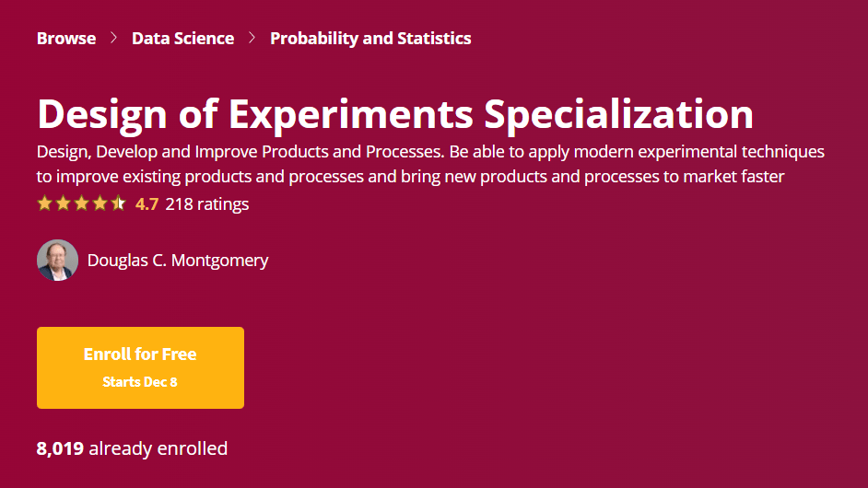Click instructor name Douglas C. Montgomery
868x488 pixels.
tap(178, 260)
